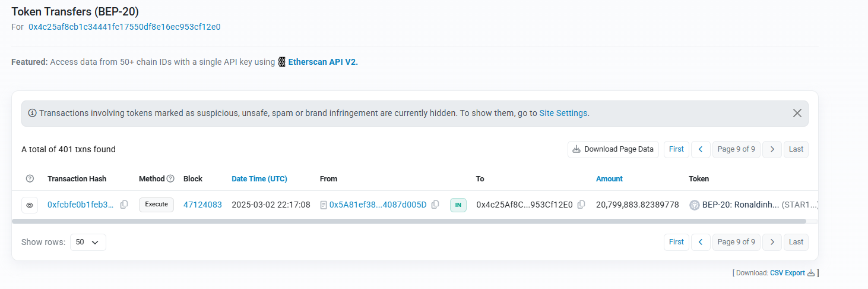Go to previous page using top chevron
This screenshot has height=289, width=868.
(701, 149)
